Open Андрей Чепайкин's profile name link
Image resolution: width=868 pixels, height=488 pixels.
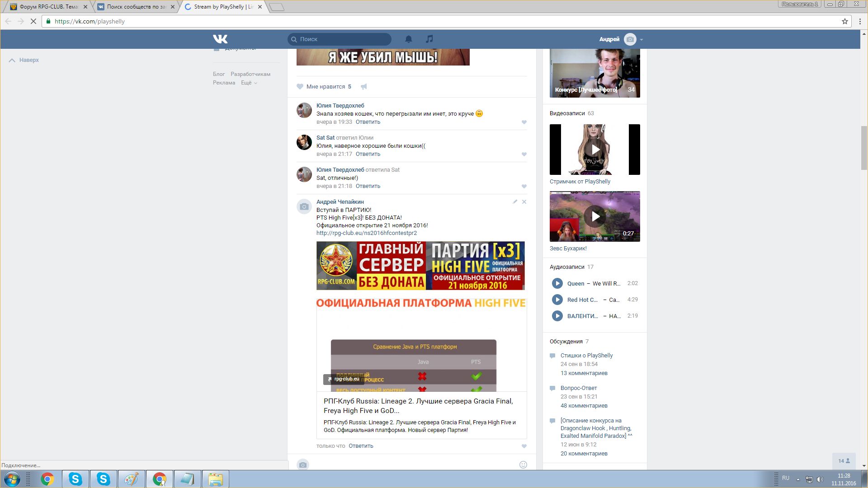pos(340,202)
